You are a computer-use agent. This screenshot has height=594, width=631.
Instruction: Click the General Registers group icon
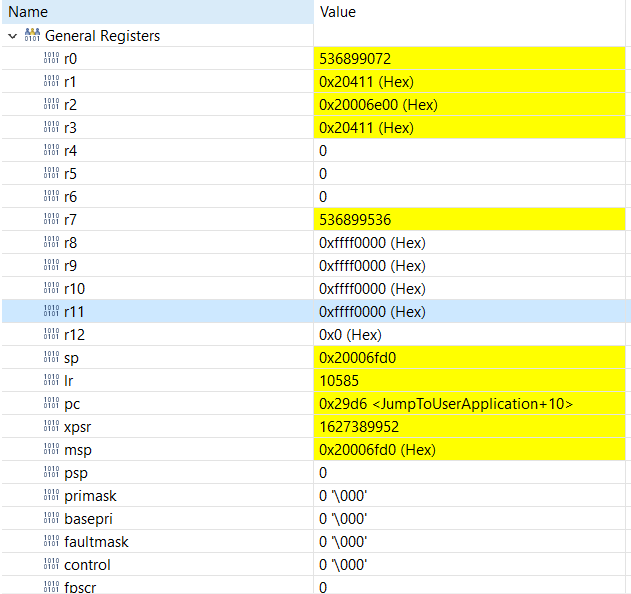(x=32, y=36)
